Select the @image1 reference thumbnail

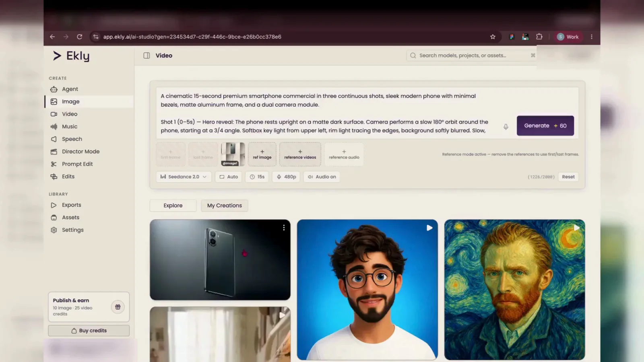233,154
